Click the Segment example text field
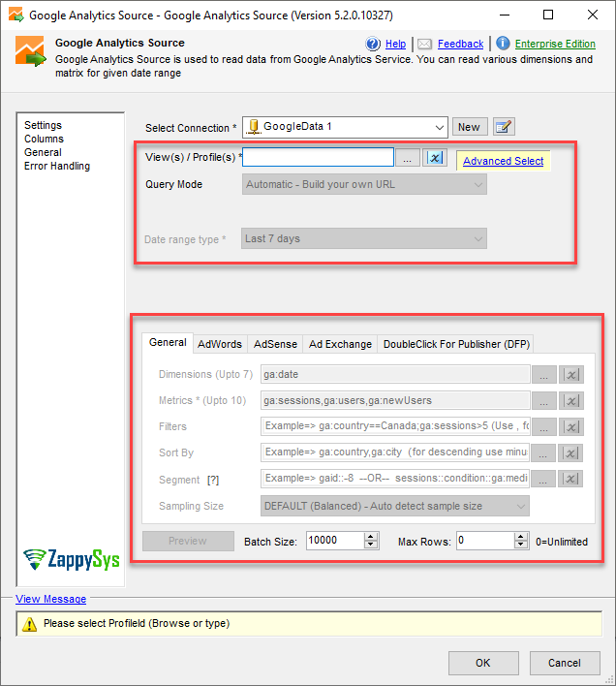This screenshot has width=616, height=686. (x=395, y=479)
